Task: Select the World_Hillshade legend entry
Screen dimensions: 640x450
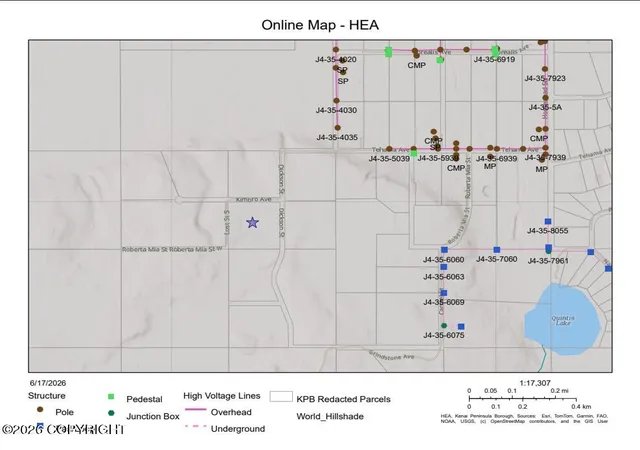Action: tap(330, 417)
